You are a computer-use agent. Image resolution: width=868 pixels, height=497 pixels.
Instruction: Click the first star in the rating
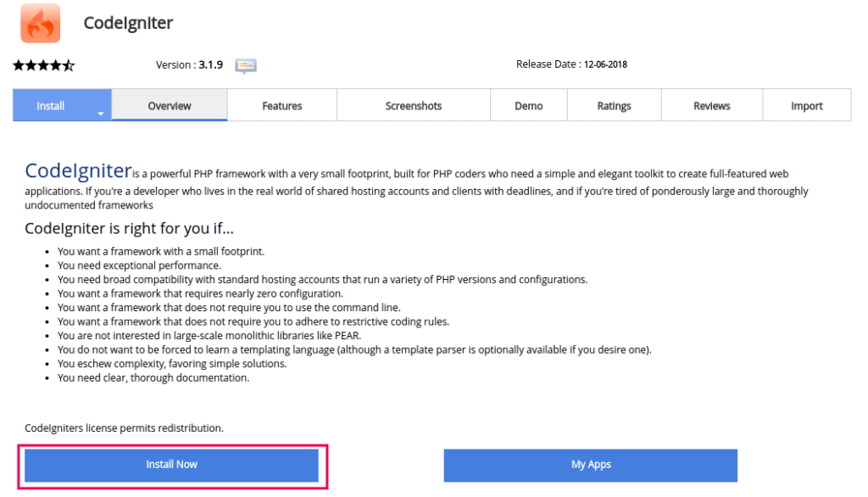[x=19, y=65]
